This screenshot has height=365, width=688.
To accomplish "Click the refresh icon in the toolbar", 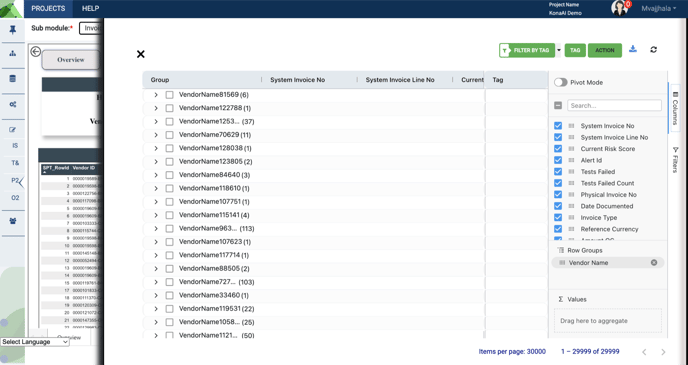I will (653, 50).
